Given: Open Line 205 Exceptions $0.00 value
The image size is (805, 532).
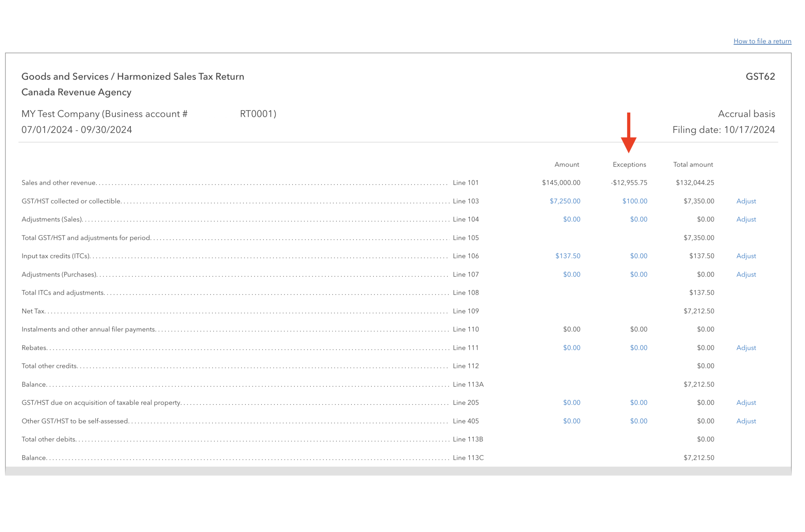Looking at the screenshot, I should point(639,403).
